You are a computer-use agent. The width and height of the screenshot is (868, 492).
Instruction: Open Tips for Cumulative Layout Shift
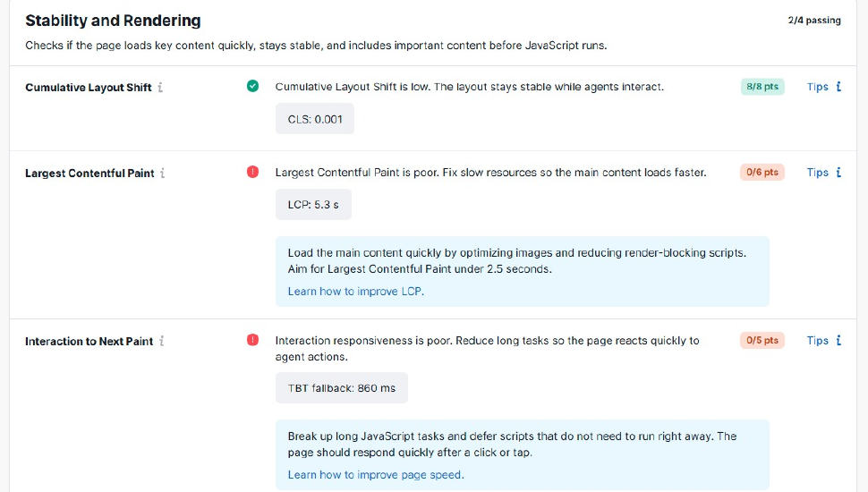817,87
